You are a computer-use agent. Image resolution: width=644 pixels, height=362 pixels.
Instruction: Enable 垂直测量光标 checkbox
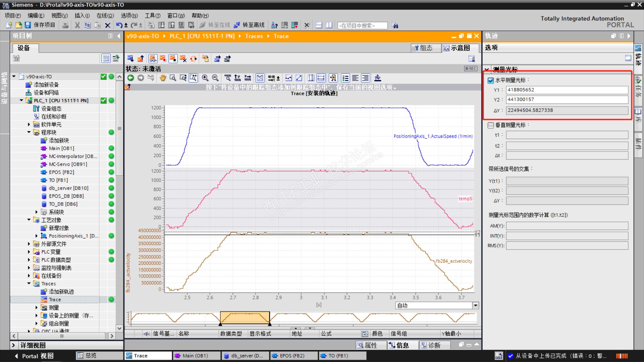[491, 125]
